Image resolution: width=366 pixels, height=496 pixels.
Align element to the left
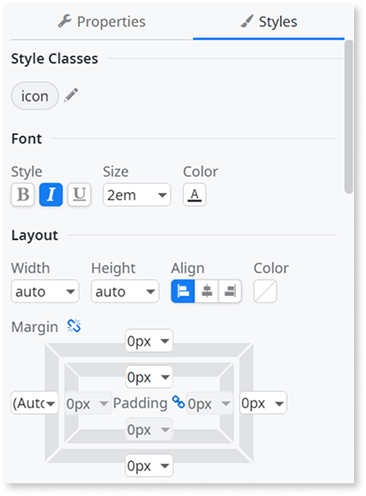pyautogui.click(x=183, y=292)
